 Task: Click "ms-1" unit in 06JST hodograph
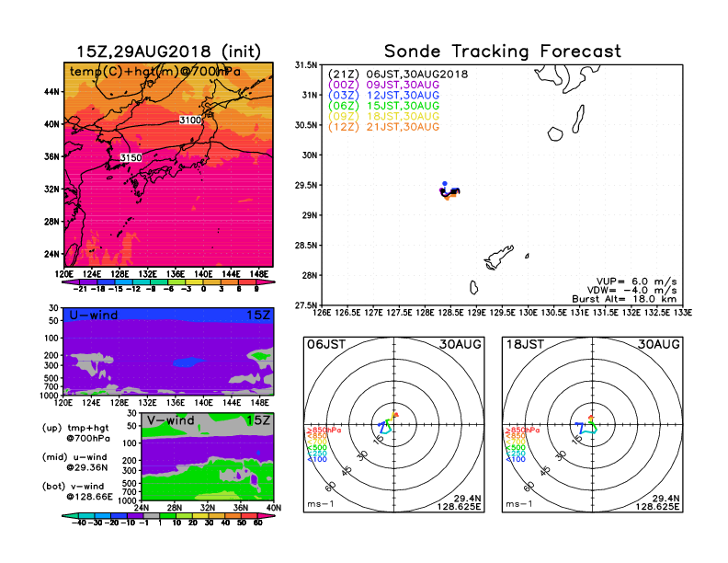(x=321, y=504)
